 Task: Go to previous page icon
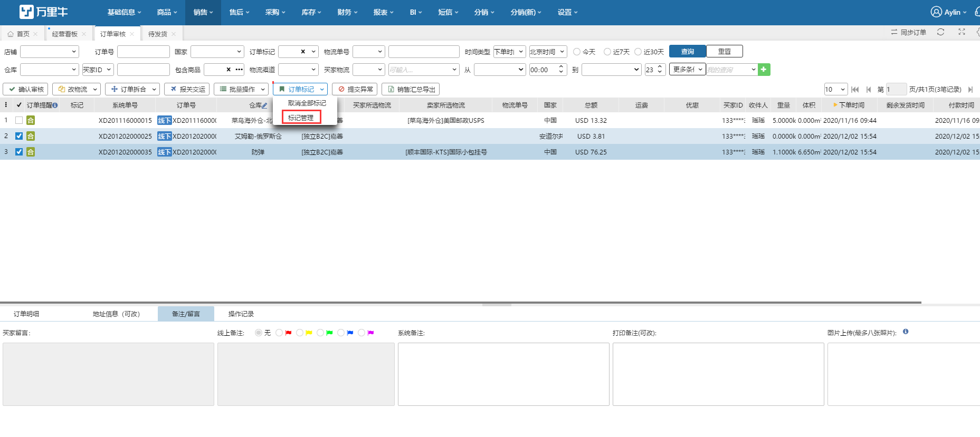point(869,90)
